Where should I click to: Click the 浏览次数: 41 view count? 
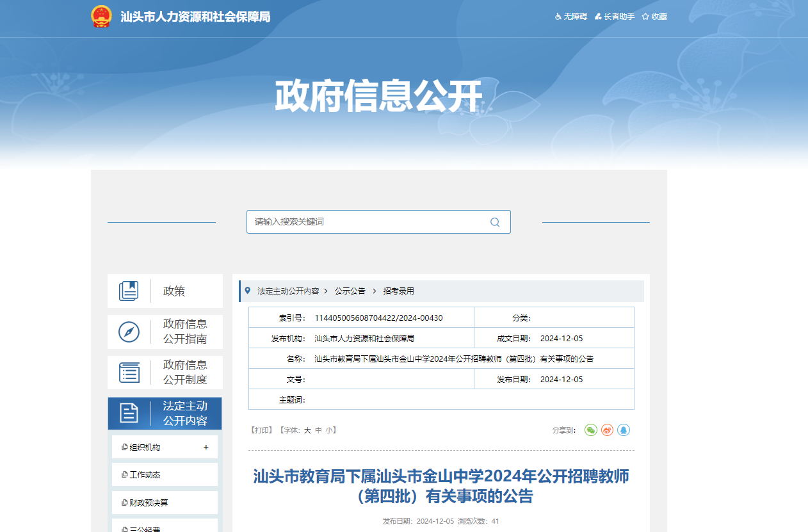point(478,521)
